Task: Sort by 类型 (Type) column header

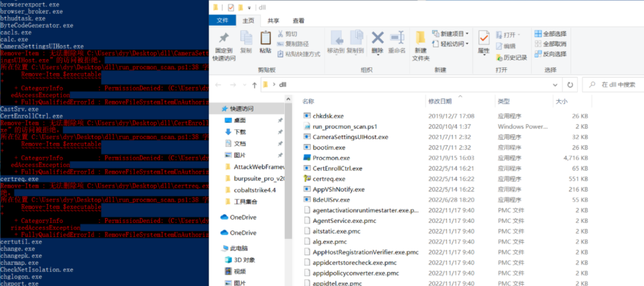Action: tap(504, 101)
